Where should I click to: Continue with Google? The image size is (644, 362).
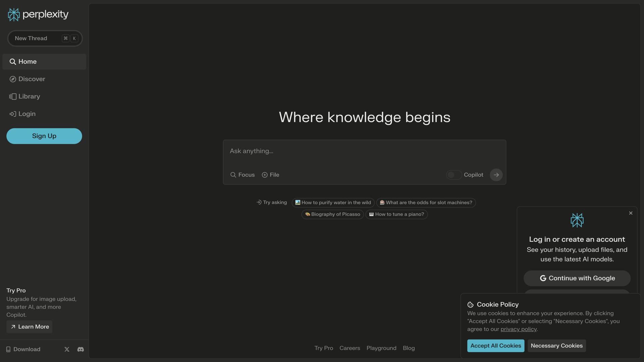point(577,278)
